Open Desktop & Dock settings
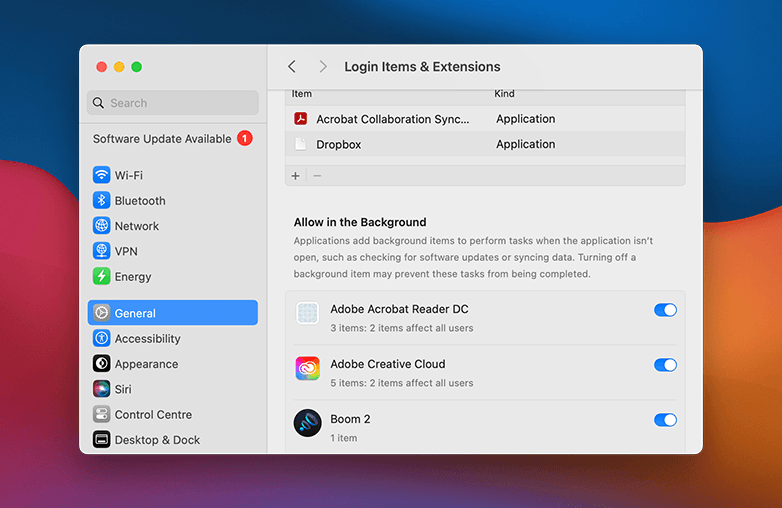Screen dimensions: 782x508 (x=173, y=440)
